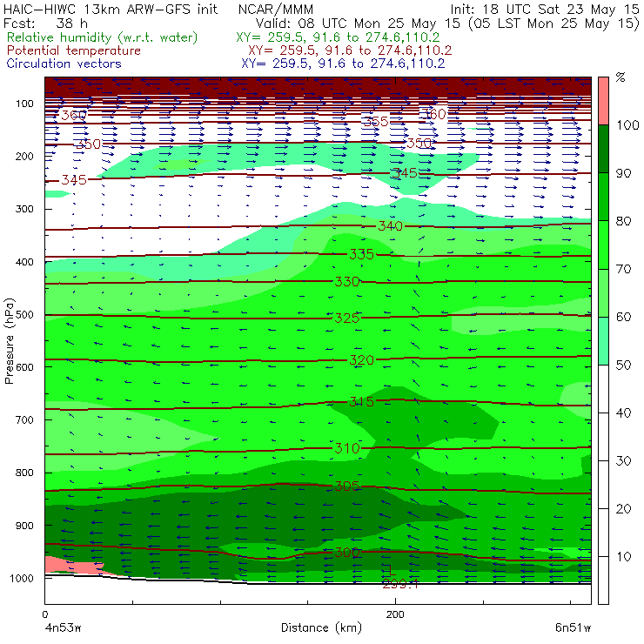Click the 'Fcst: 38 h' forecast text
The image size is (644, 644).
point(45,23)
